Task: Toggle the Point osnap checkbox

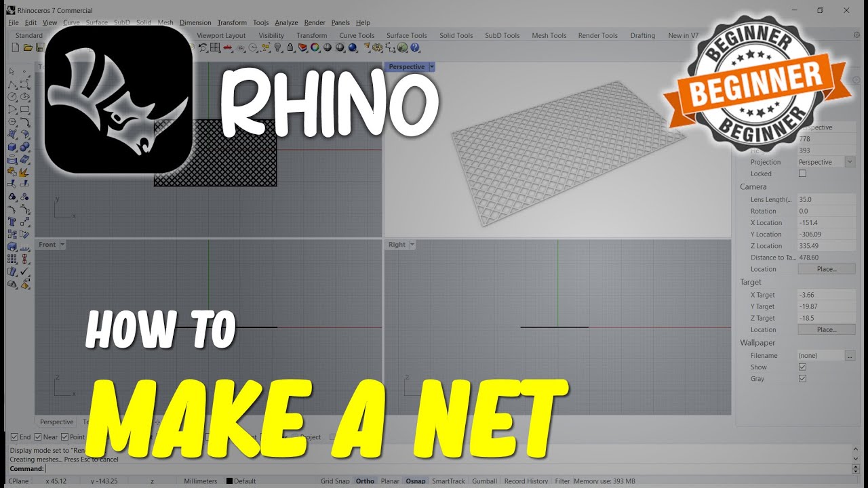Action: pyautogui.click(x=64, y=437)
